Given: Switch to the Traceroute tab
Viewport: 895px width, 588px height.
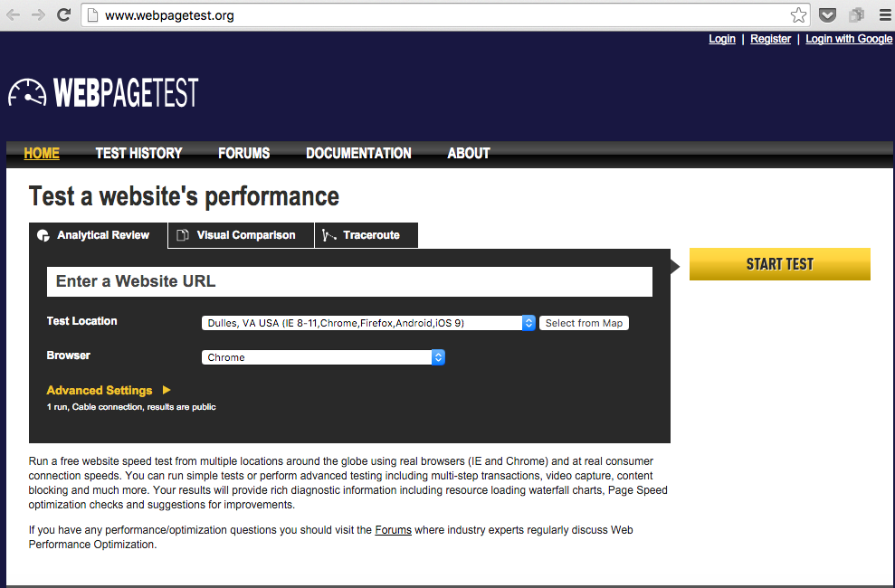Looking at the screenshot, I should [366, 235].
